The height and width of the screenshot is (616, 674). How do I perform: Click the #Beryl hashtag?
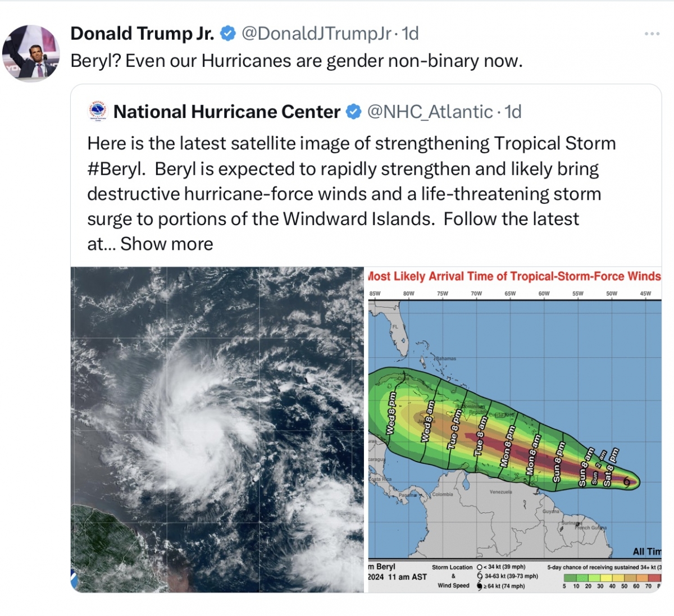(x=115, y=168)
